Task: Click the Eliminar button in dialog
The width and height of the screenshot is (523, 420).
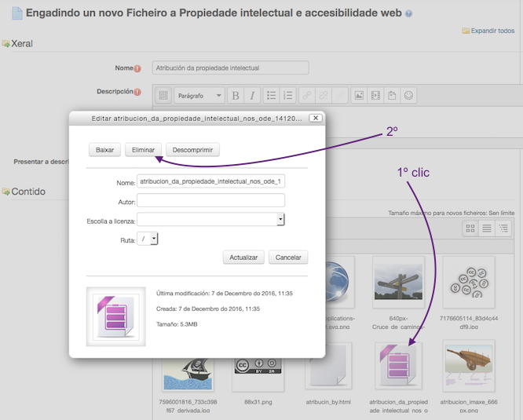Action: 143,149
